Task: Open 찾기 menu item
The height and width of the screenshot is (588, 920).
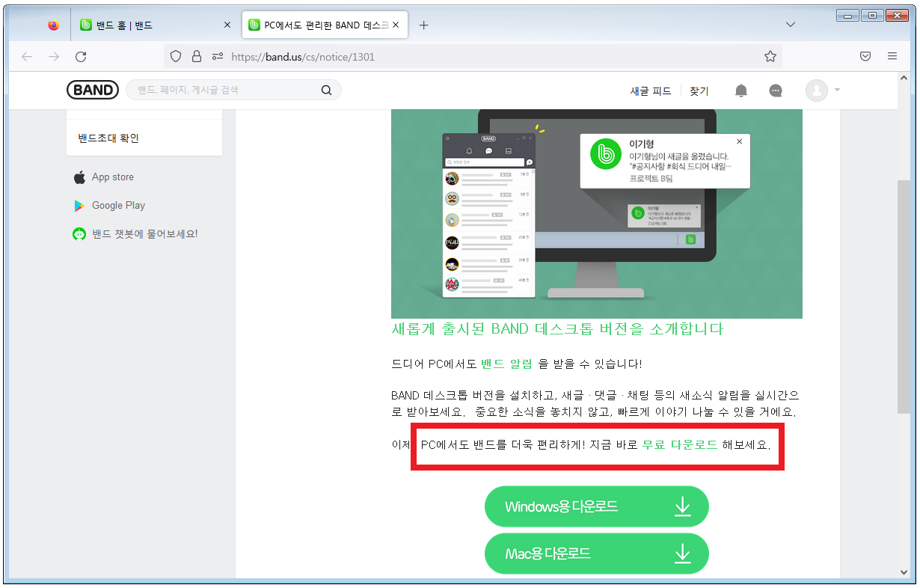Action: click(699, 91)
